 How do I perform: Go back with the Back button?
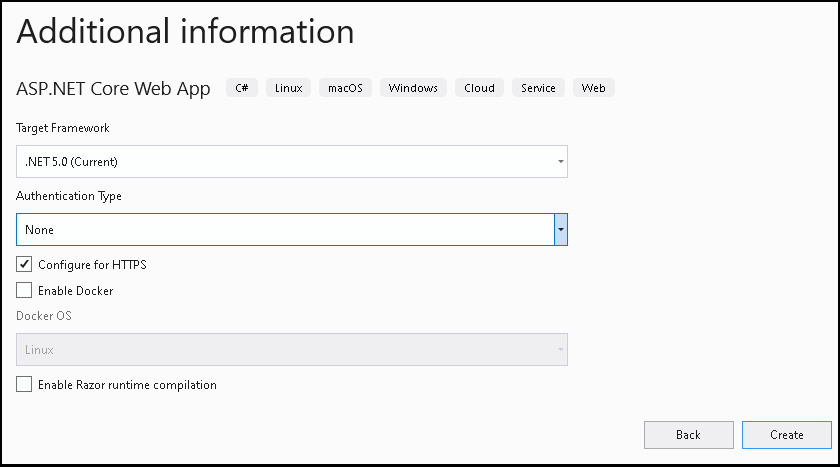(688, 435)
